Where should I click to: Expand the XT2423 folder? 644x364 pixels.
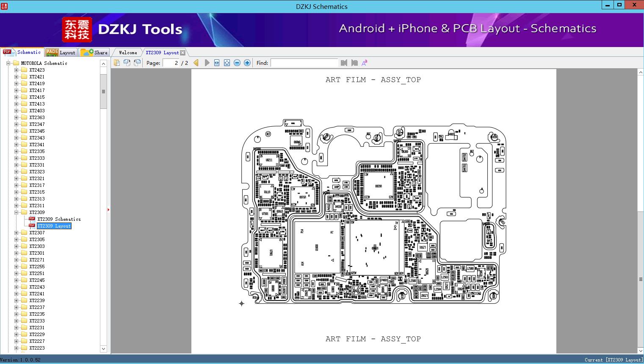[16, 70]
